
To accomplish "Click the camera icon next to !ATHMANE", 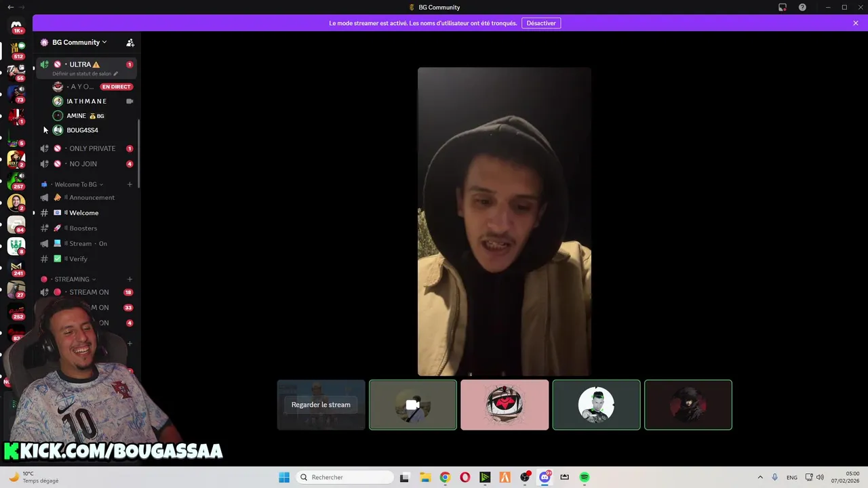I will tap(130, 101).
